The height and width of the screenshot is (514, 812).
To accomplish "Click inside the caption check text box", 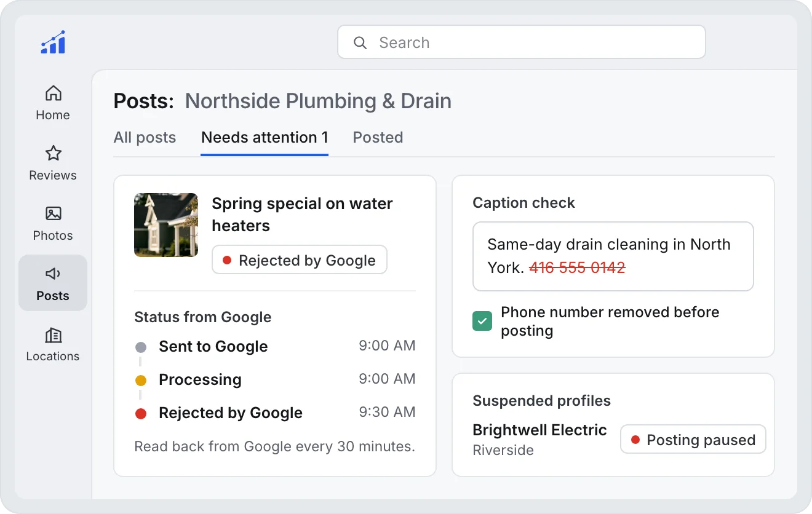I will (613, 256).
